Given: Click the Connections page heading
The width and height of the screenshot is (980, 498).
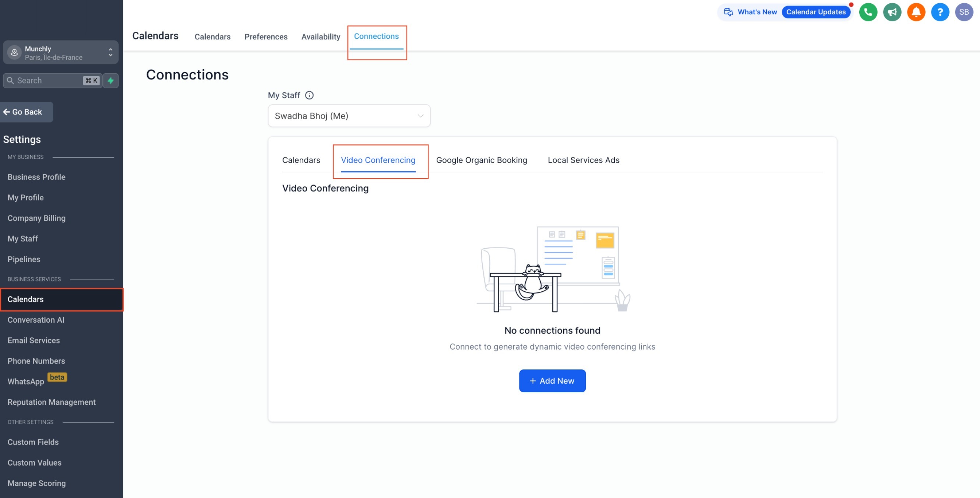Looking at the screenshot, I should pos(187,75).
